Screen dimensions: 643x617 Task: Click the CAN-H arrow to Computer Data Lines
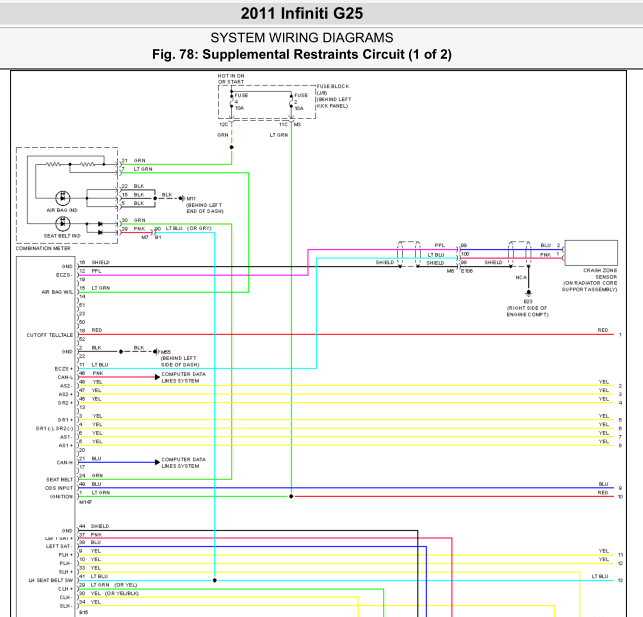tap(157, 462)
